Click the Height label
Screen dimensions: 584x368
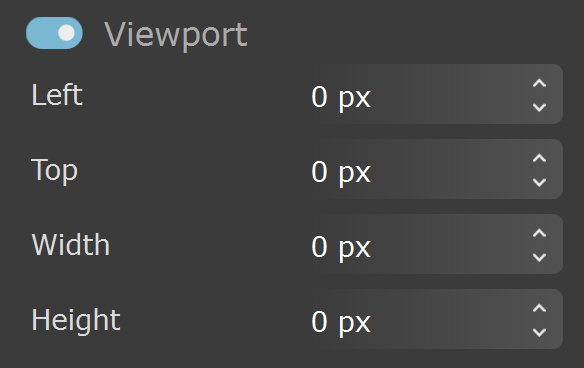coord(76,320)
